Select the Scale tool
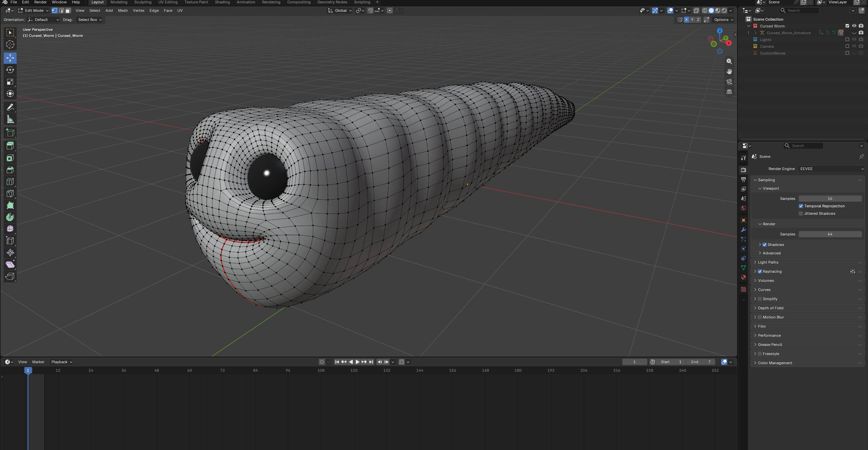The width and height of the screenshot is (868, 450). point(10,82)
